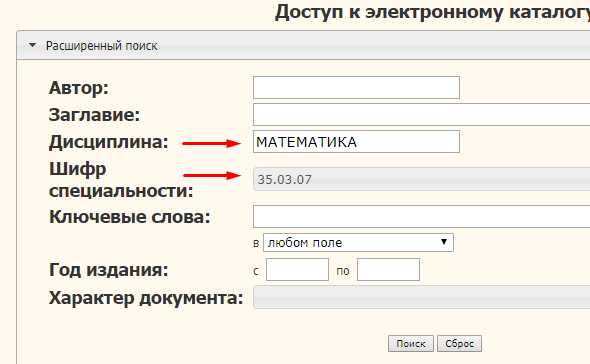Click the page heading Доступ к электронному каталогу
This screenshot has width=590, height=364.
(x=432, y=12)
